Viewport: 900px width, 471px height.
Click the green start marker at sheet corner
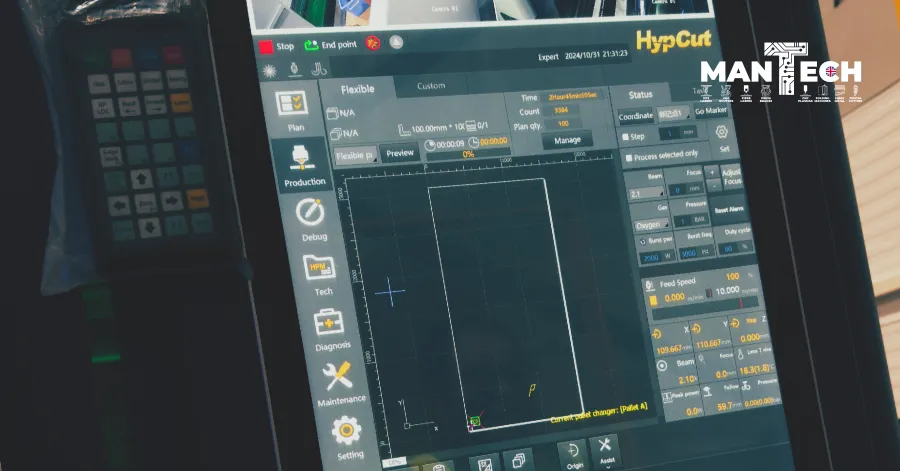(475, 422)
